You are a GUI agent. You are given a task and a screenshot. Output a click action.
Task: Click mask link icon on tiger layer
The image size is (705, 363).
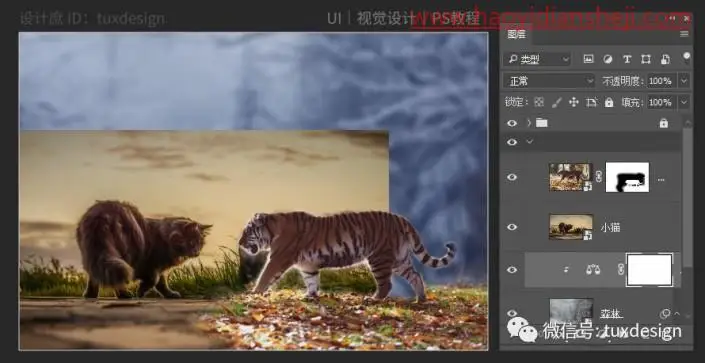click(x=598, y=177)
